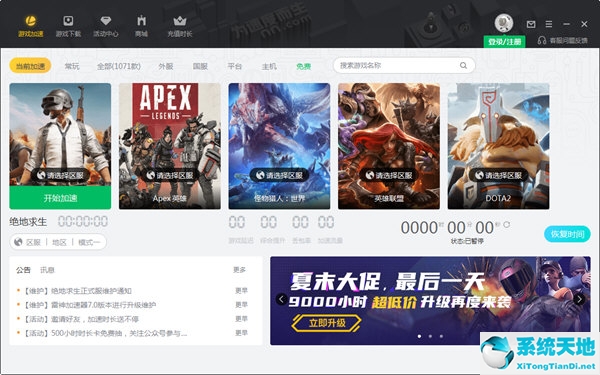This screenshot has width=600, height=375.
Task: Select the first banner pagination dot
Action: (x=419, y=336)
